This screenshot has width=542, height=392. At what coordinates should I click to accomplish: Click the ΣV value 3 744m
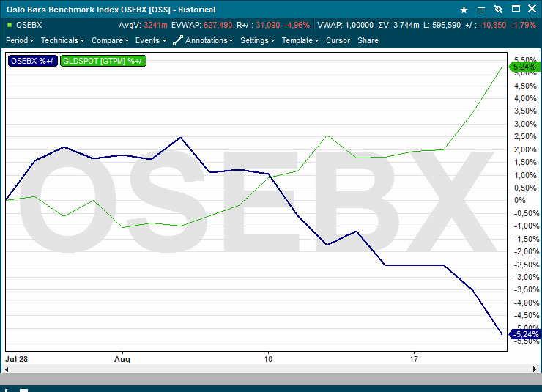pos(406,25)
